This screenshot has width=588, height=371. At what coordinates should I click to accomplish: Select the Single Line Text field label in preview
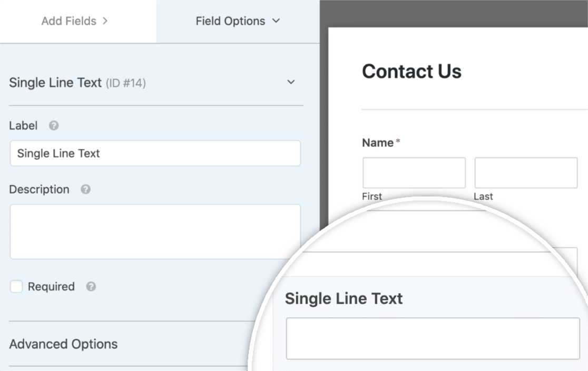pyautogui.click(x=344, y=298)
